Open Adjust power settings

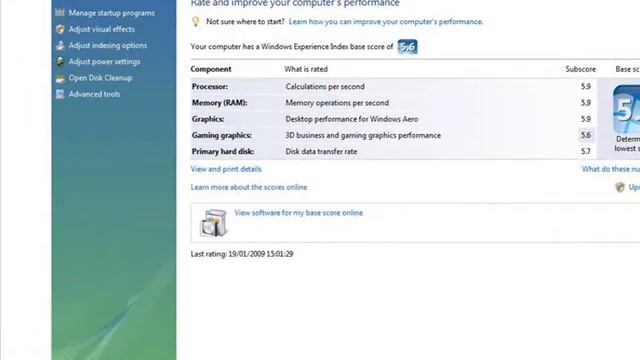[104, 62]
